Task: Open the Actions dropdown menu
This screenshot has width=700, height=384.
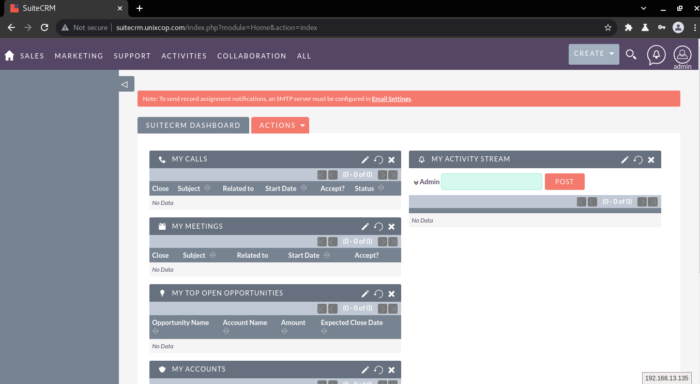Action: coord(280,125)
